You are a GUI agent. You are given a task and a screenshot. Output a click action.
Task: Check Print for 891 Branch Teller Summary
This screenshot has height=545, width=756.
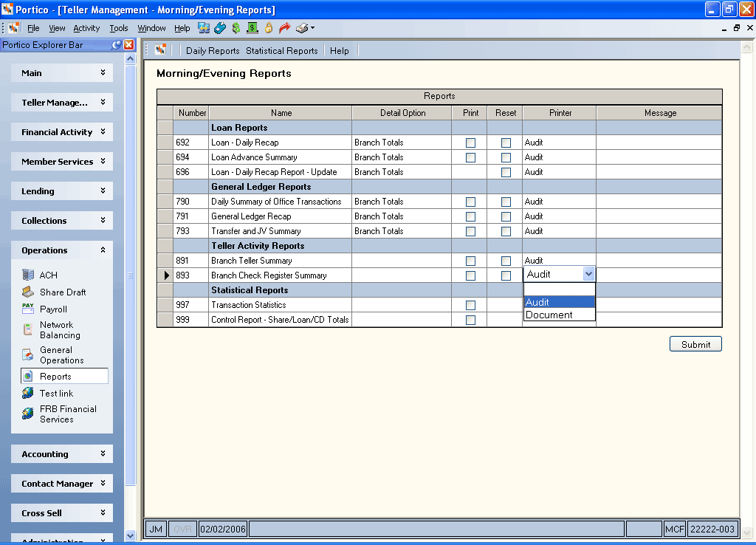[x=470, y=261]
